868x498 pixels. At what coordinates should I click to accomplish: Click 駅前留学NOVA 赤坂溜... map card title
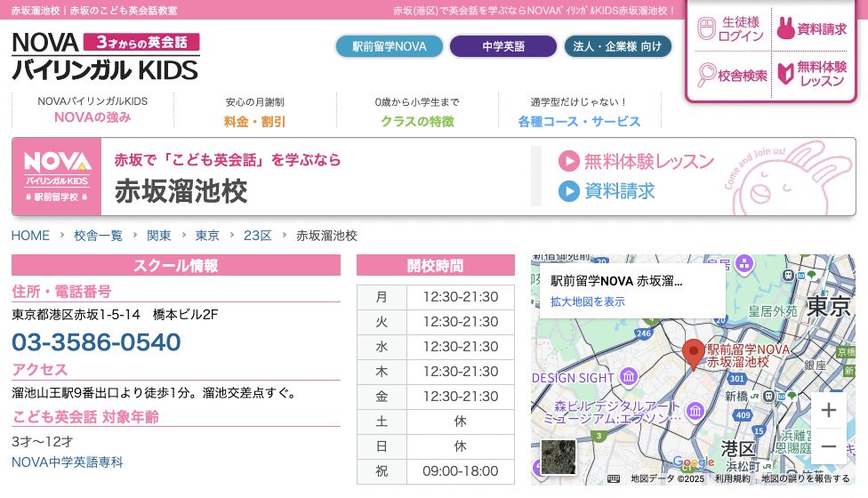pos(616,281)
